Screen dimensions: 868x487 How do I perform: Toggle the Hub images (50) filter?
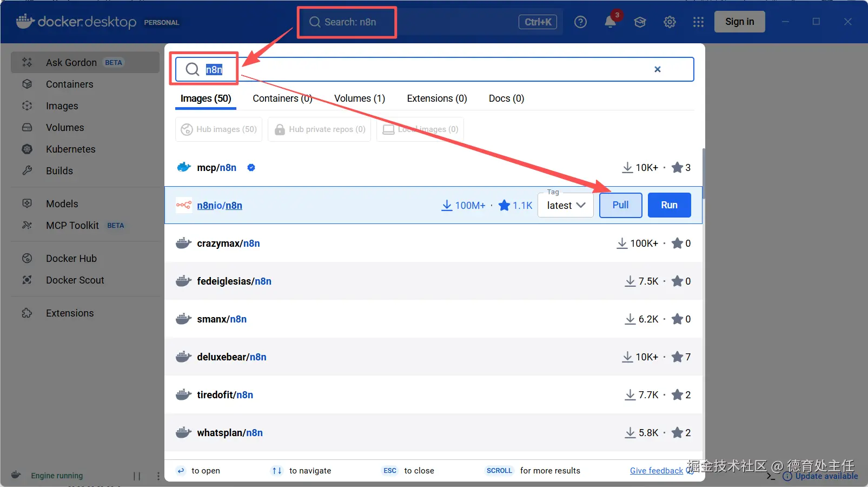[218, 129]
